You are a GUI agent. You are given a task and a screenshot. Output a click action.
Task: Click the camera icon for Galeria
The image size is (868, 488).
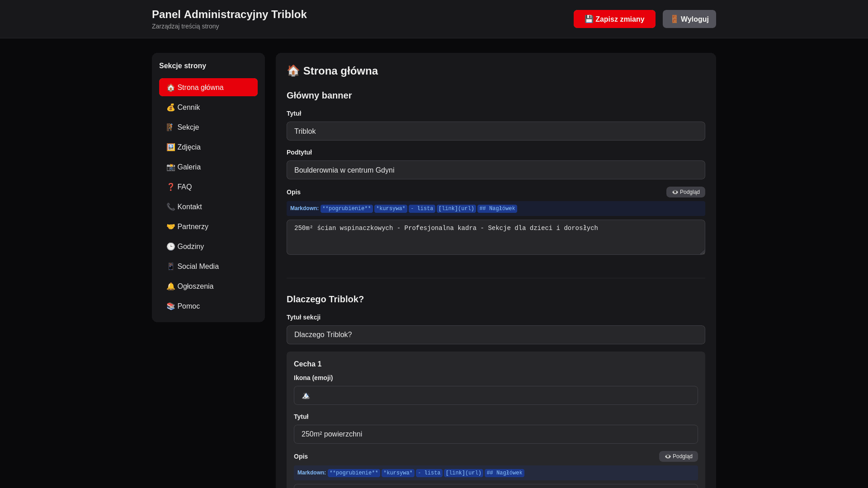171,167
